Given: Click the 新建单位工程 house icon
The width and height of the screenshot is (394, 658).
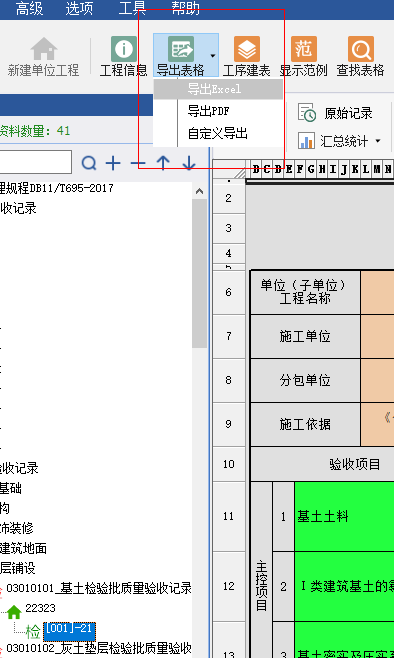Looking at the screenshot, I should click(x=44, y=49).
